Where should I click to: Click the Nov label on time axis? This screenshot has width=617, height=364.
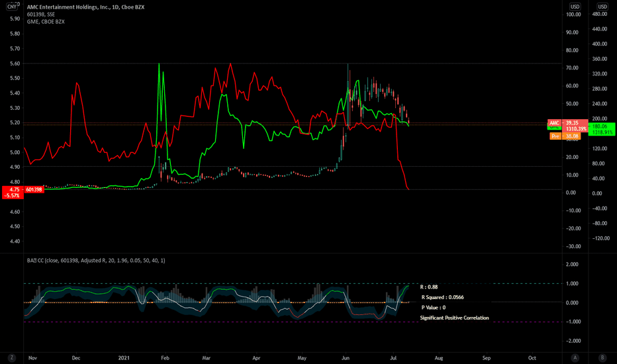32,358
